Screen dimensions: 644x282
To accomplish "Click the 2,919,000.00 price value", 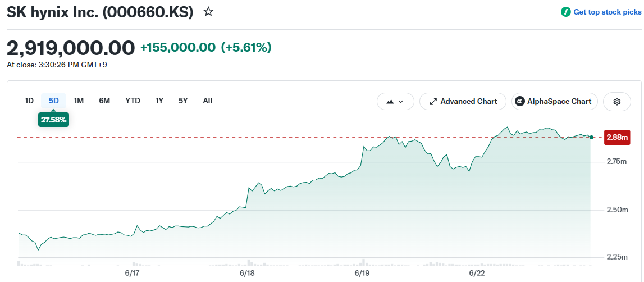I will (x=71, y=48).
